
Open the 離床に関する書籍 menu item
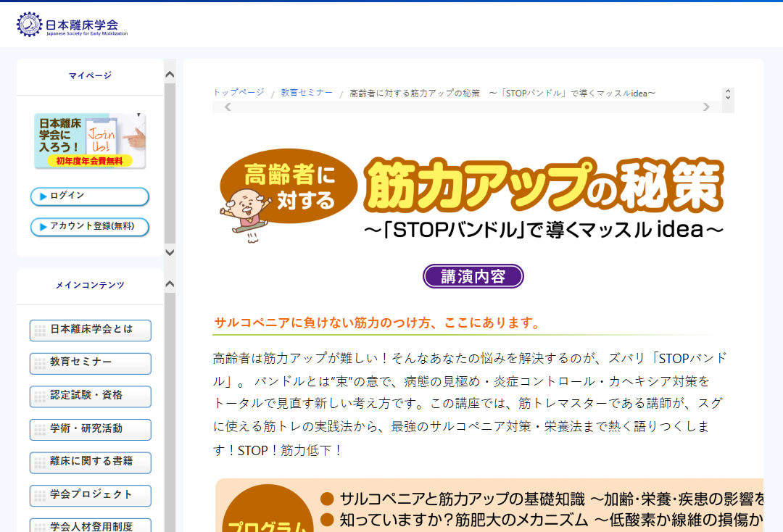tap(91, 462)
